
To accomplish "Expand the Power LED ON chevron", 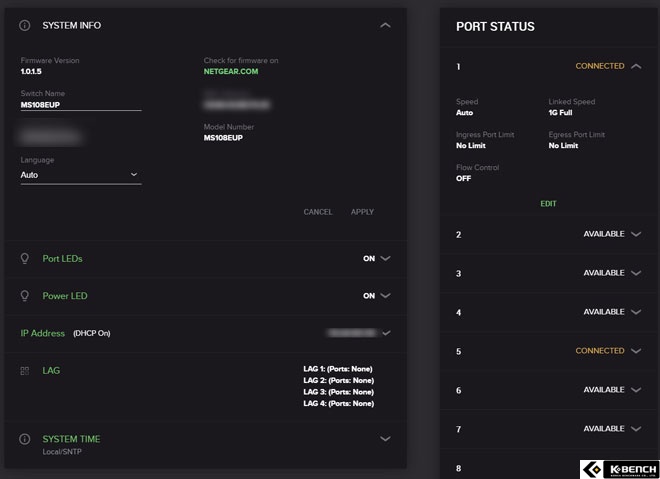I will [x=385, y=296].
